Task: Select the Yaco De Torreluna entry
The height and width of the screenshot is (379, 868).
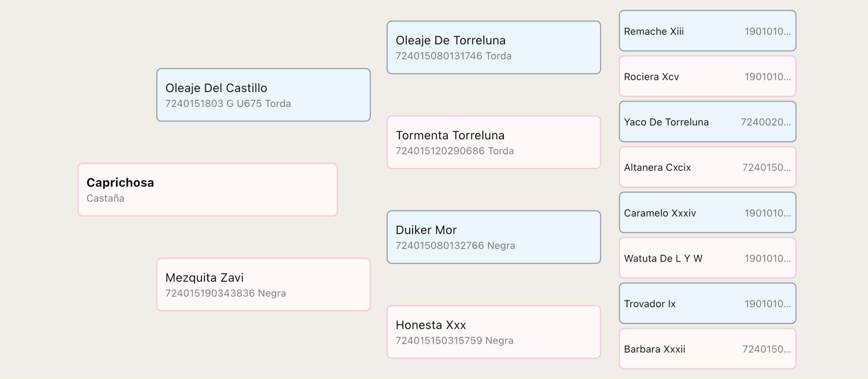Action: (708, 122)
